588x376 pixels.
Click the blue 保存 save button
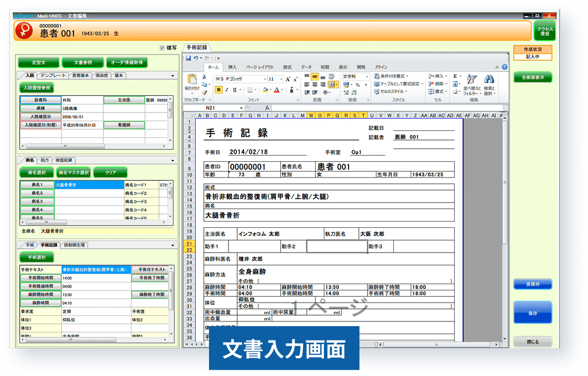pyautogui.click(x=533, y=312)
